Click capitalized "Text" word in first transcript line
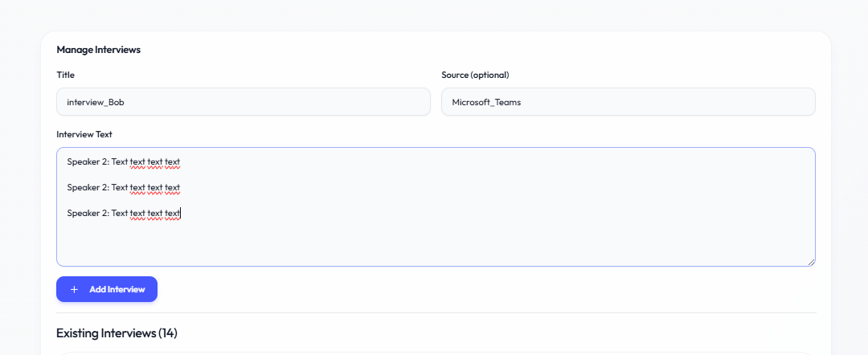Image resolution: width=868 pixels, height=355 pixels. 120,161
